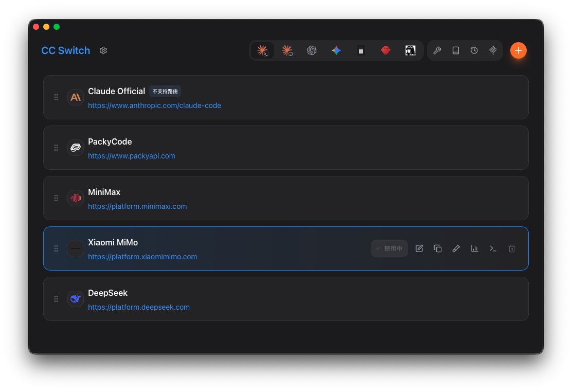Click the Xiaomi MiMo logo icon
572x392 pixels.
[x=76, y=248]
